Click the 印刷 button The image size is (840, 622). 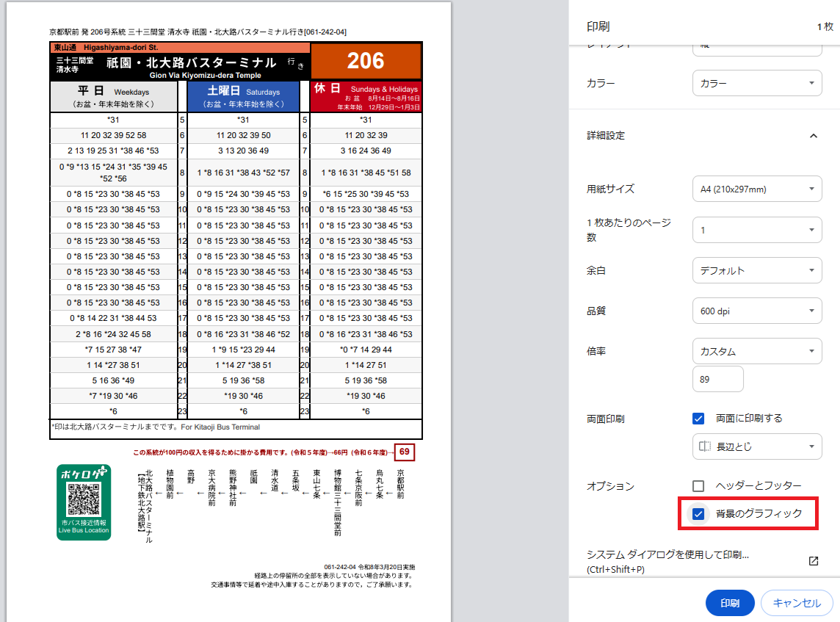click(730, 602)
